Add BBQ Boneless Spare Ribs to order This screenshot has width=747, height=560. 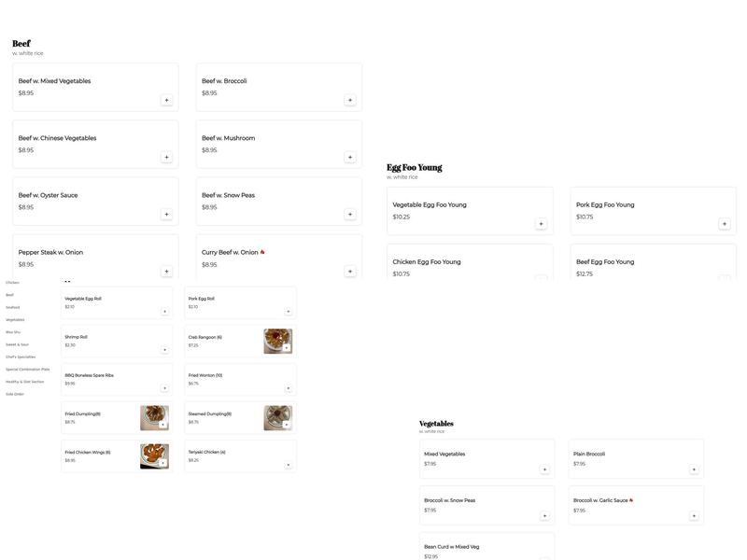[x=165, y=388]
